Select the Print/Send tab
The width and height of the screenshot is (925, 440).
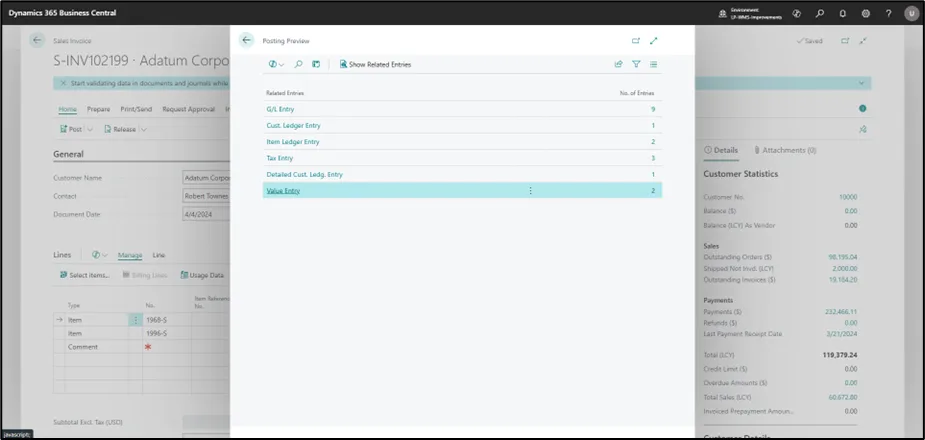136,109
